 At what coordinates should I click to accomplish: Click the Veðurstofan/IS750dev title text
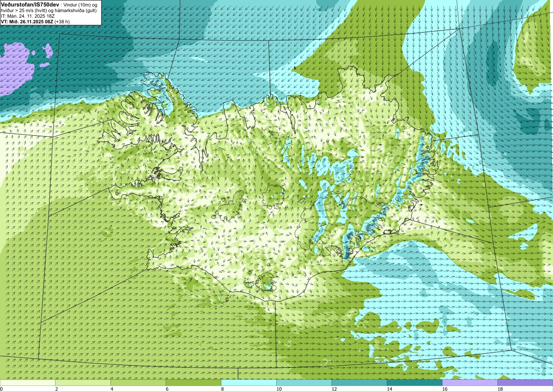tap(30, 4)
